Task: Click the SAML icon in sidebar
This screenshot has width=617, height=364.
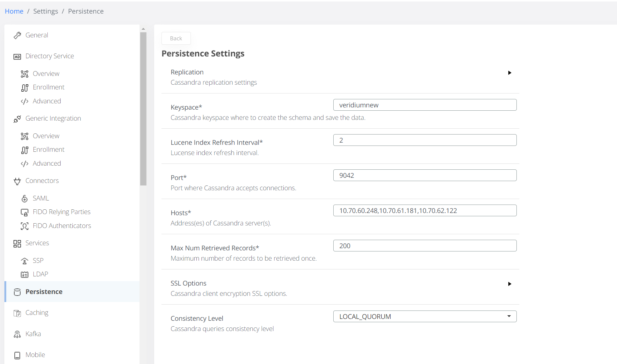Action: tap(25, 199)
